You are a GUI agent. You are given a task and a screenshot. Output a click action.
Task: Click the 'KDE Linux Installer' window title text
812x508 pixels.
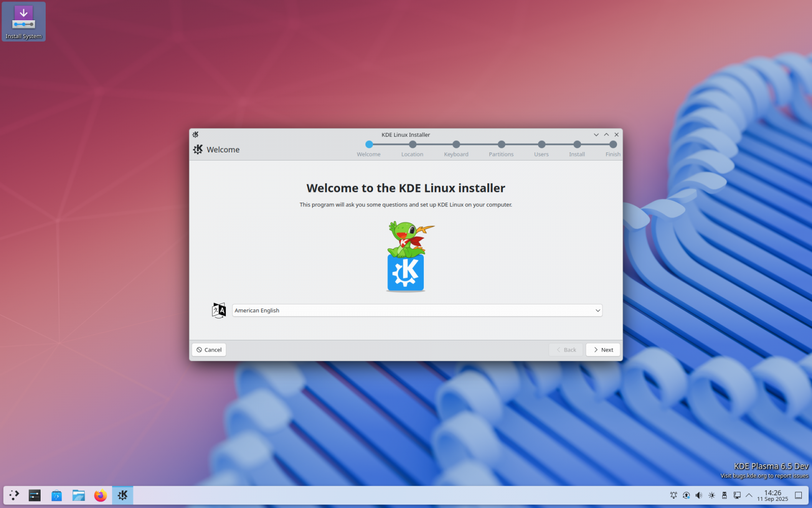(x=405, y=135)
